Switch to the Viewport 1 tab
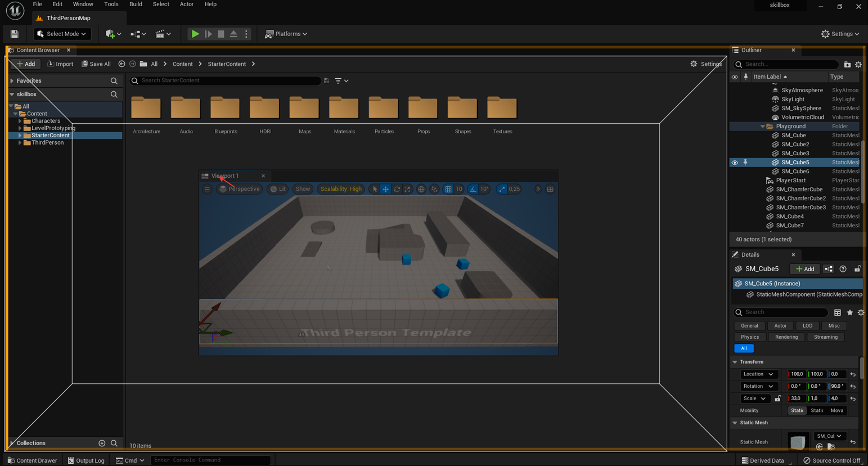Image resolution: width=868 pixels, height=466 pixels. coord(224,176)
